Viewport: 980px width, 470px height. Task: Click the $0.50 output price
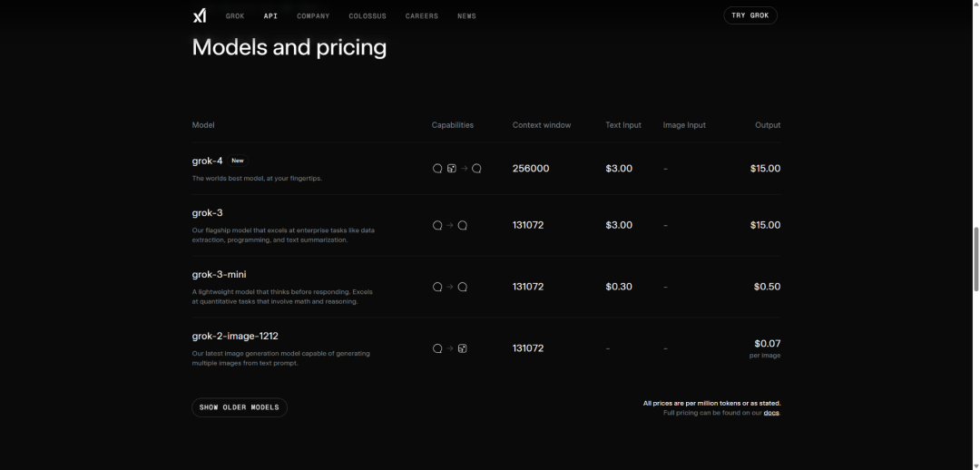767,287
